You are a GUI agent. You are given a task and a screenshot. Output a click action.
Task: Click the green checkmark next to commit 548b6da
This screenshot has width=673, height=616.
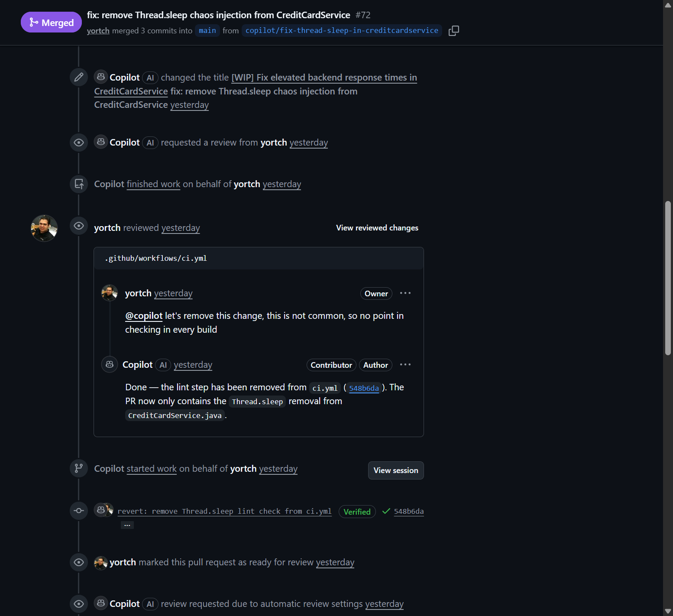pos(385,511)
